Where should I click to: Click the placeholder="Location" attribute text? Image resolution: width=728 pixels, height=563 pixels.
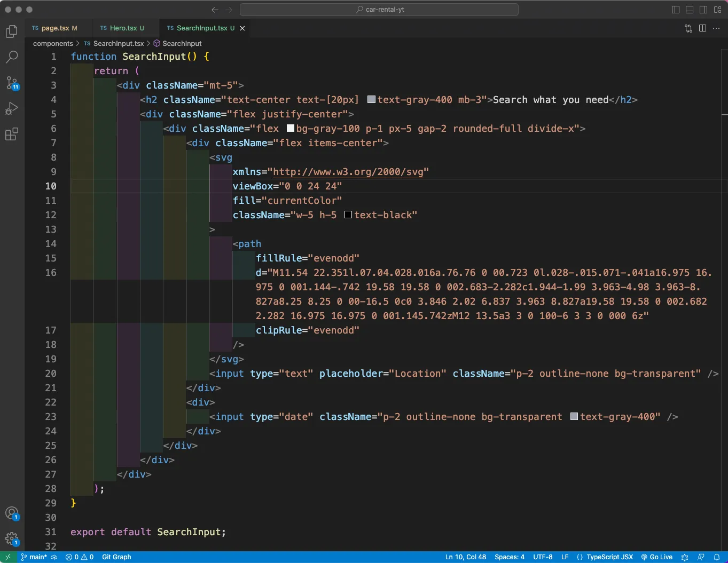pos(383,374)
